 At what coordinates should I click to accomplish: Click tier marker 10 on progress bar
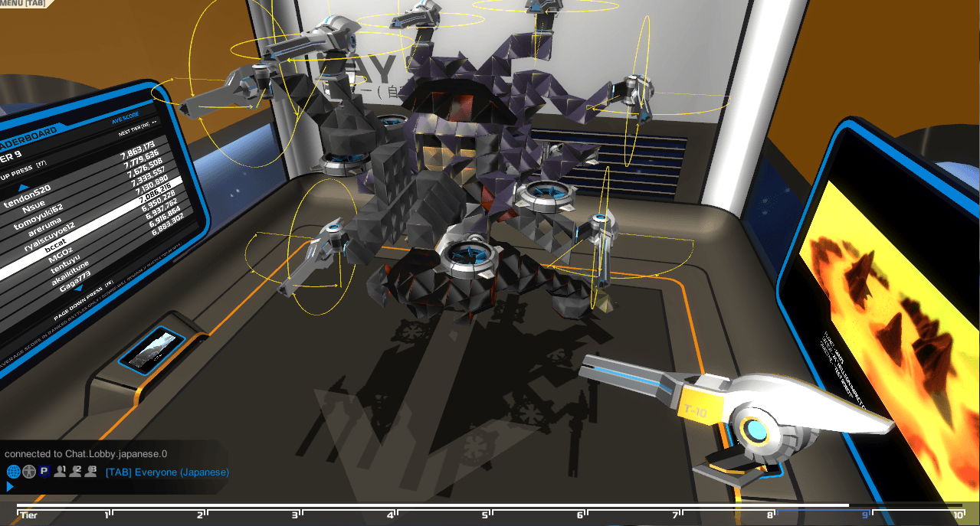[x=958, y=515]
